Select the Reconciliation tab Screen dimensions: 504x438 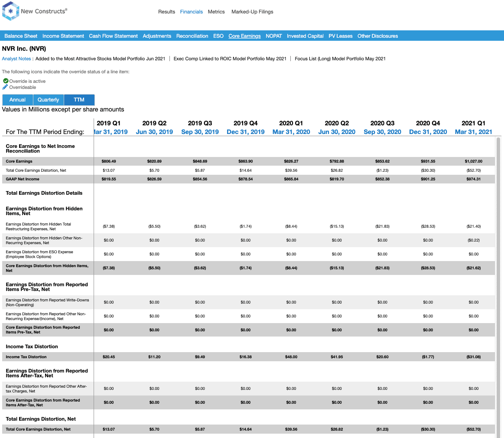pyautogui.click(x=192, y=36)
